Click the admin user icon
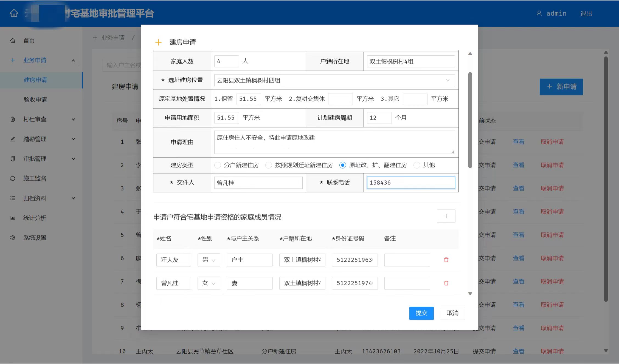The image size is (619, 364). (539, 13)
